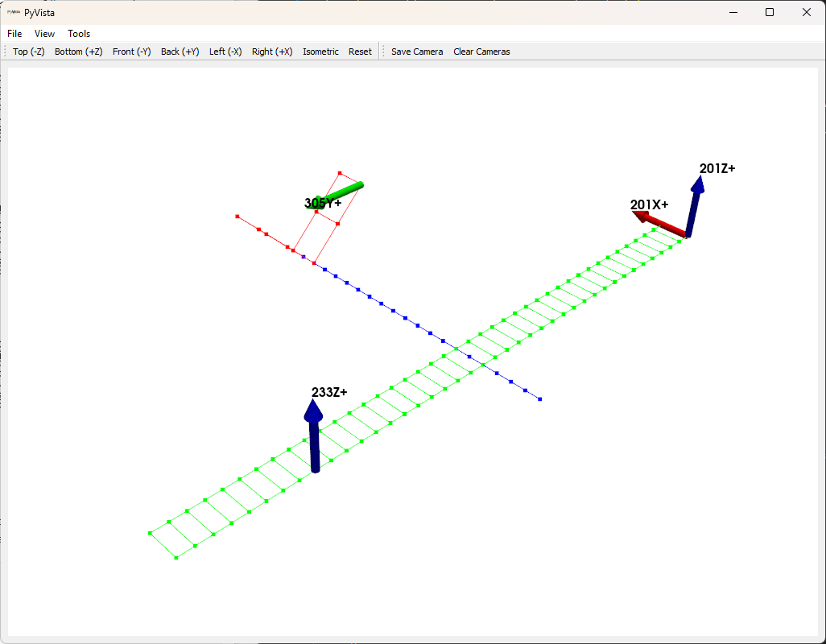Image resolution: width=826 pixels, height=644 pixels.
Task: Click the green 305Y+ arrow
Action: (x=345, y=190)
